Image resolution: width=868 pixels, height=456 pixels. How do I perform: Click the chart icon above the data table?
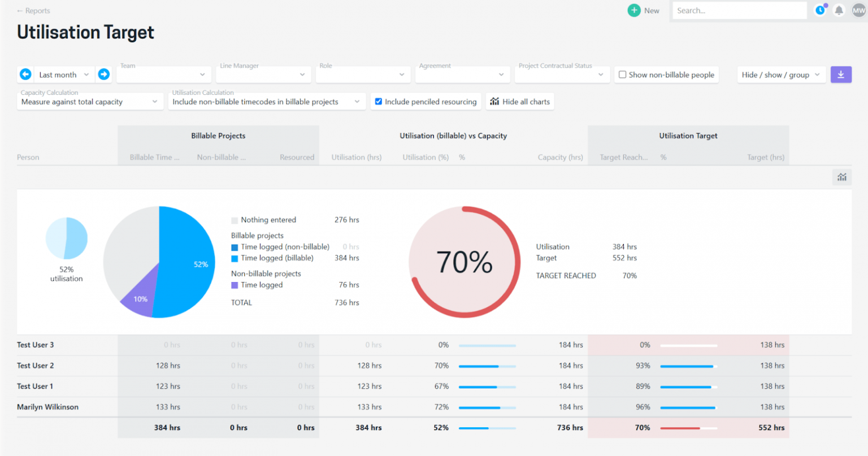coord(841,177)
